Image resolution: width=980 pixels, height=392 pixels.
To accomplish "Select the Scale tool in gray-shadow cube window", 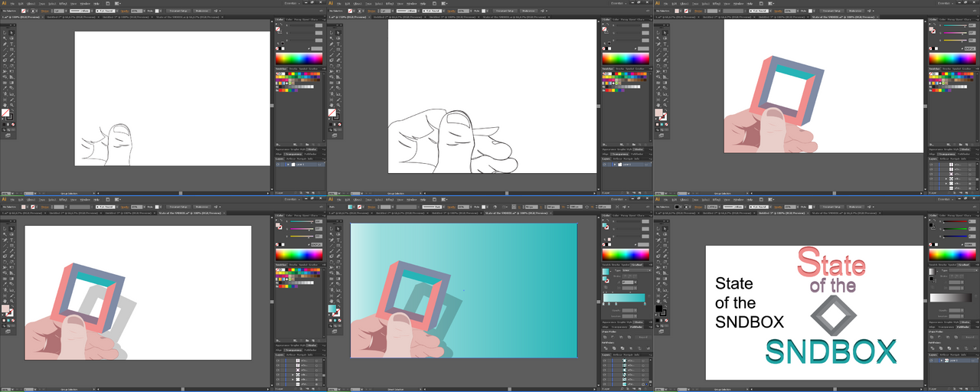I will [x=11, y=262].
